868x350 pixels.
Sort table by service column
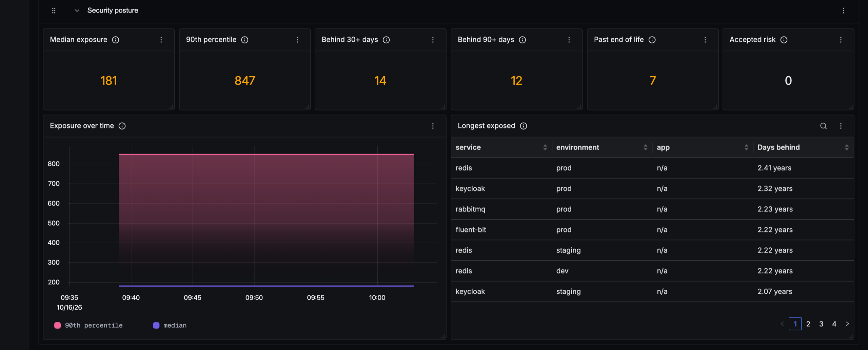click(x=545, y=147)
